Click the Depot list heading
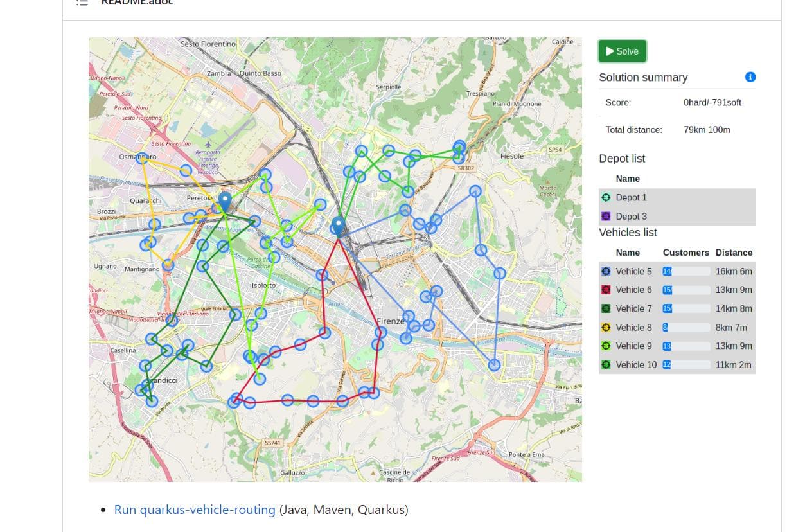This screenshot has width=796, height=532. coord(622,159)
